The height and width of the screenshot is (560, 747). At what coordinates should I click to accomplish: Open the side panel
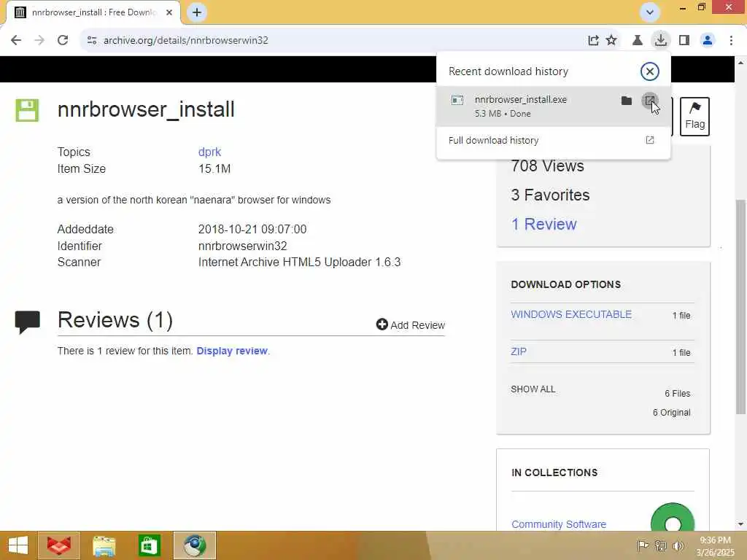(684, 41)
